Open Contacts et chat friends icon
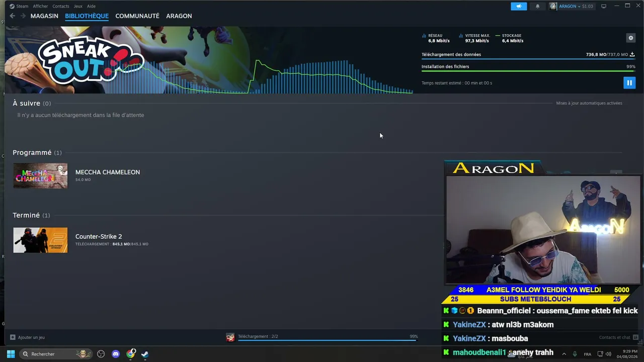This screenshot has width=644, height=362. 635,337
